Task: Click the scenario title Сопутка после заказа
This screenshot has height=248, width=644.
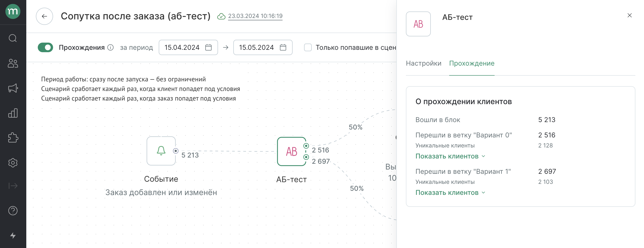Action: pyautogui.click(x=136, y=16)
